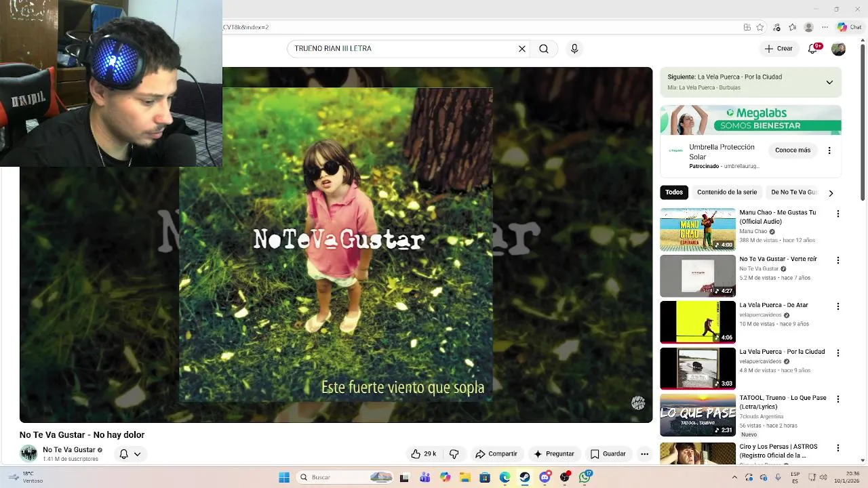Click the Crear button

pos(778,49)
